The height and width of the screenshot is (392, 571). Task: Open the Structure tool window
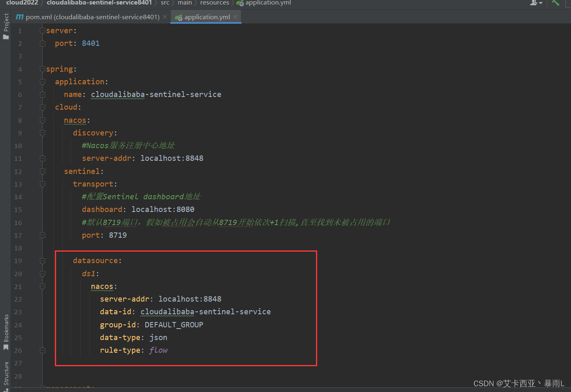(x=6, y=376)
